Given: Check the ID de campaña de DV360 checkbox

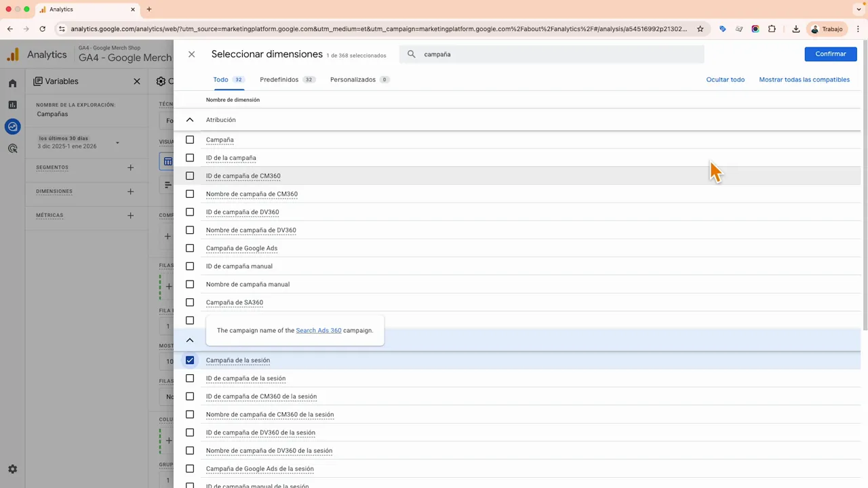Looking at the screenshot, I should [x=190, y=212].
